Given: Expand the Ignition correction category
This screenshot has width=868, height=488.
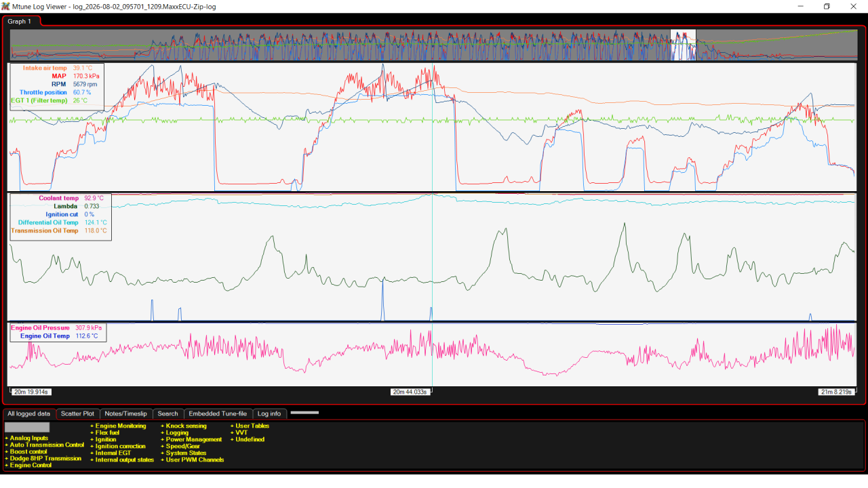Looking at the screenshot, I should tap(118, 446).
